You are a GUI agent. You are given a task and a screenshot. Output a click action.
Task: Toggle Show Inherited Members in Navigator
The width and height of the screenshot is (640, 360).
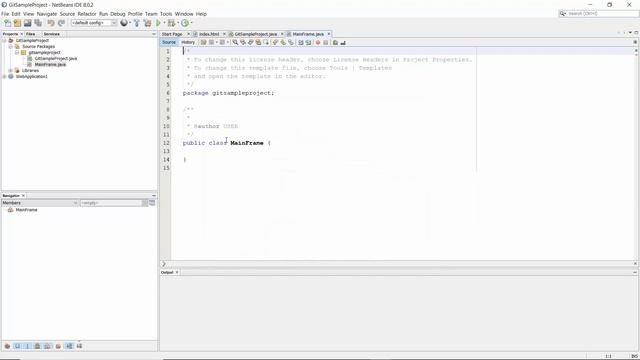coord(7,346)
